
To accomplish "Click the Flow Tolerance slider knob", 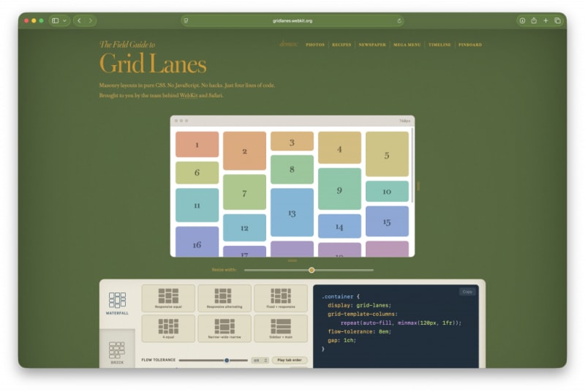I will (x=227, y=361).
